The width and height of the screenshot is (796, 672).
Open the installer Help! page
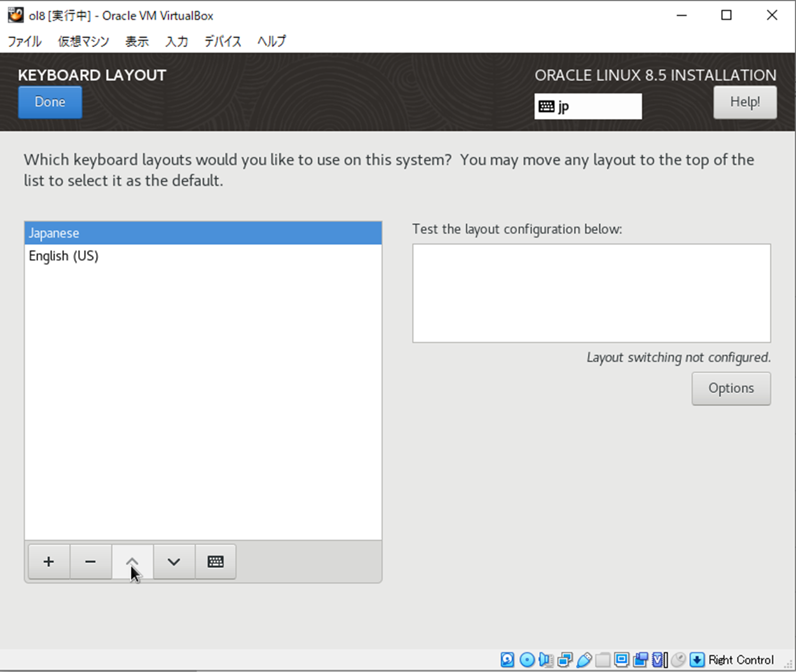745,102
